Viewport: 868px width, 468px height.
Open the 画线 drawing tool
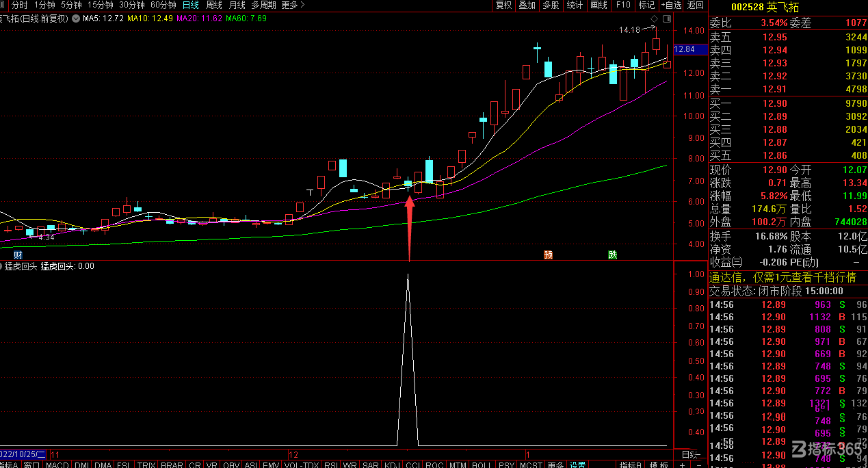(x=599, y=5)
